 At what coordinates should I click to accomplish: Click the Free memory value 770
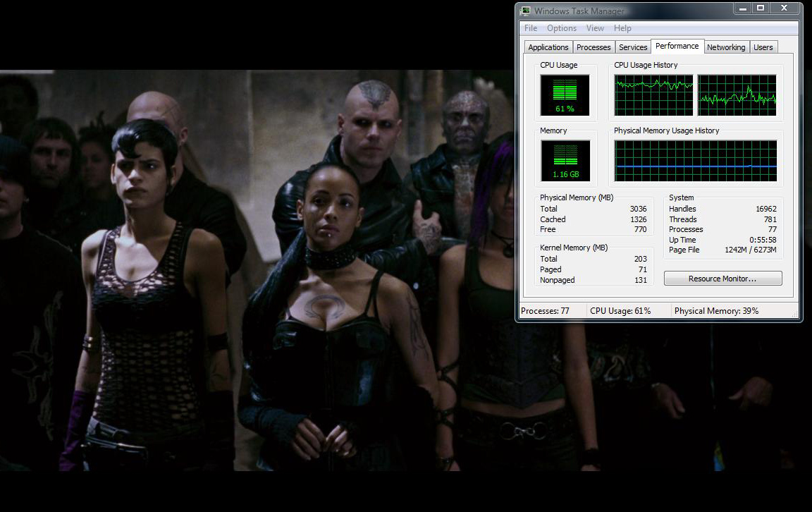[x=641, y=229]
